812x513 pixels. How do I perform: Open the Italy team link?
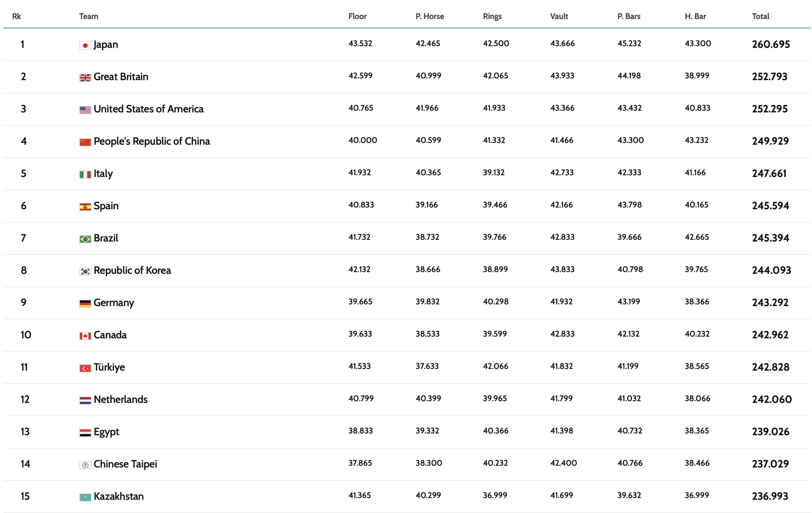click(x=103, y=174)
